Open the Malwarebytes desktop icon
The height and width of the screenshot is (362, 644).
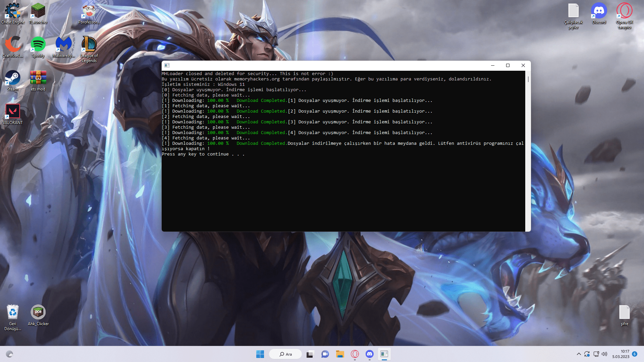point(63,47)
